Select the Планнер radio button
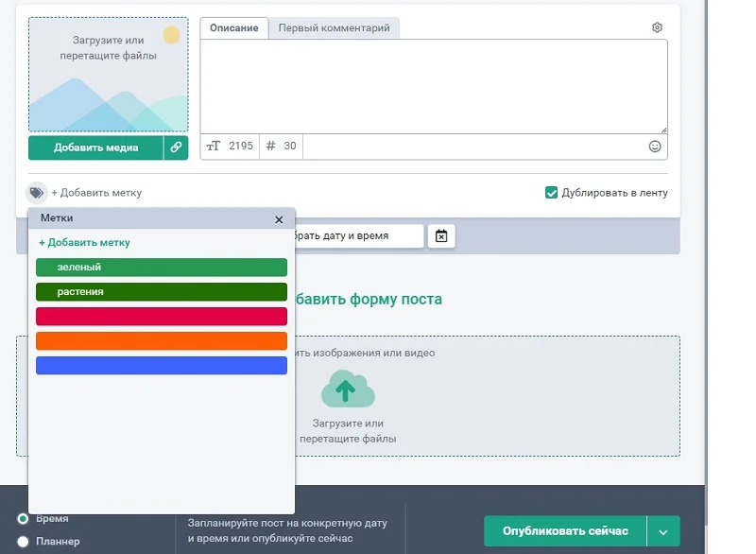The width and height of the screenshot is (756, 554). pos(23,542)
